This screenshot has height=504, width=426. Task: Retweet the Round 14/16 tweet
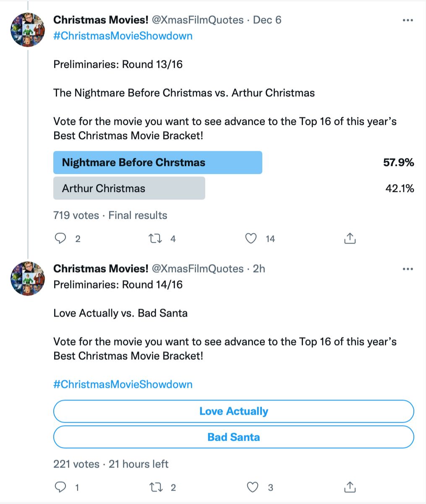tap(156, 487)
